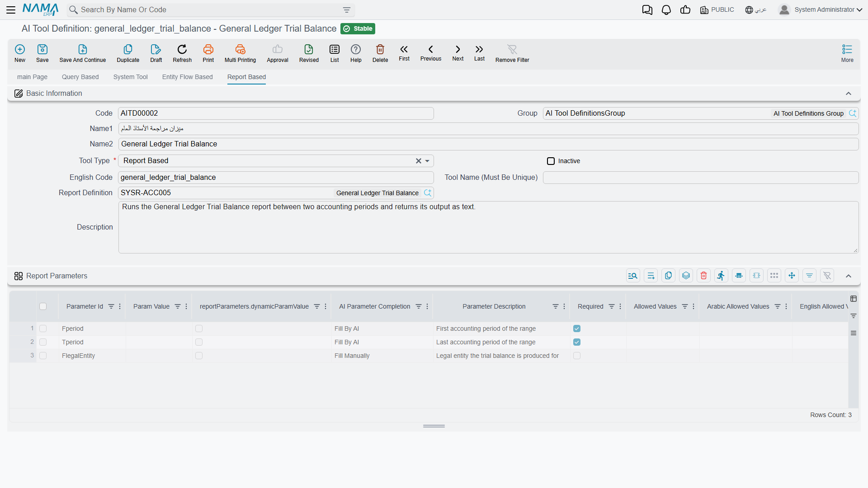Select all rows header checkbox
Viewport: 868px width, 488px height.
(x=43, y=306)
